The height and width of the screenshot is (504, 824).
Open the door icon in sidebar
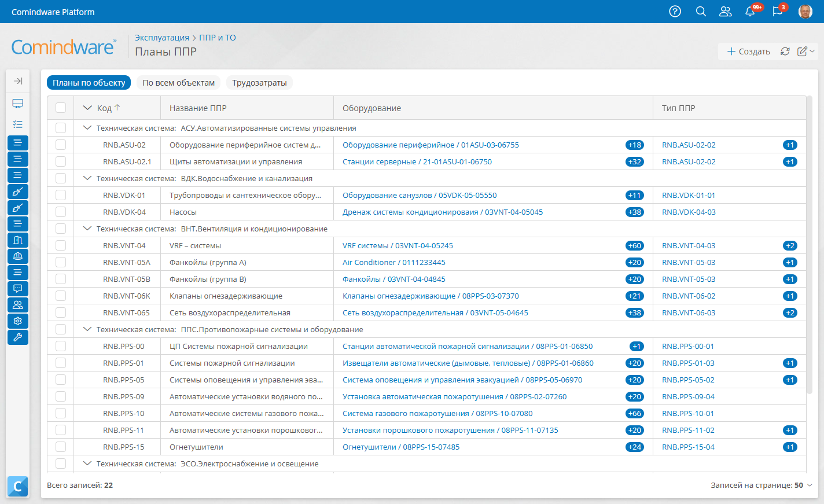(18, 240)
